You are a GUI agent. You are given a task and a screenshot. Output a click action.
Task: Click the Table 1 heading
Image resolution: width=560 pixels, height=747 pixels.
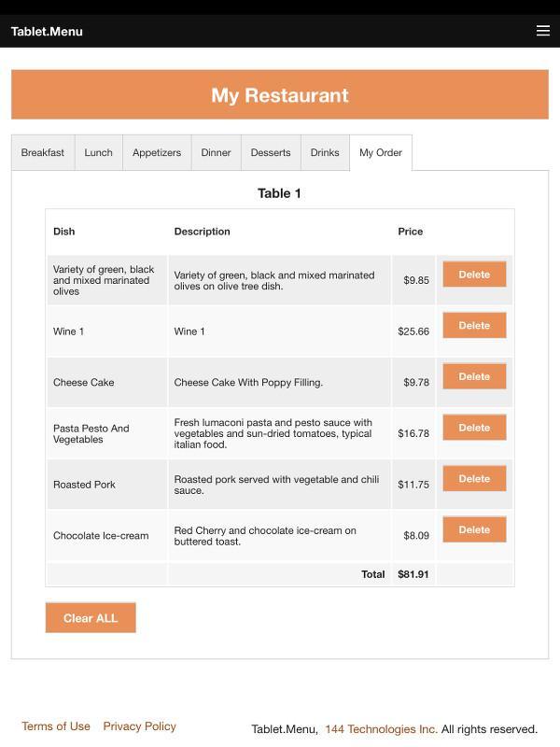(279, 193)
